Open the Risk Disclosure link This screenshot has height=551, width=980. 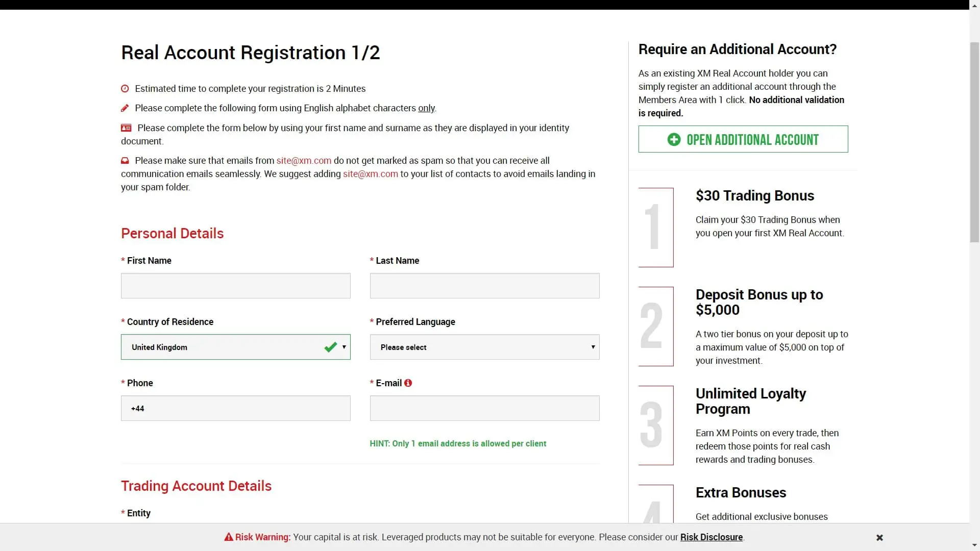[712, 537]
